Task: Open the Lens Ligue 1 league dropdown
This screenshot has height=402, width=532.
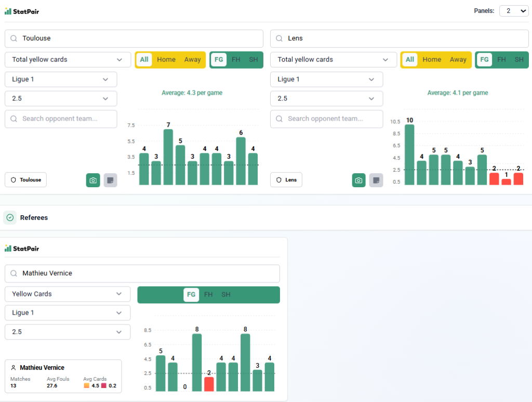Action: (x=326, y=80)
